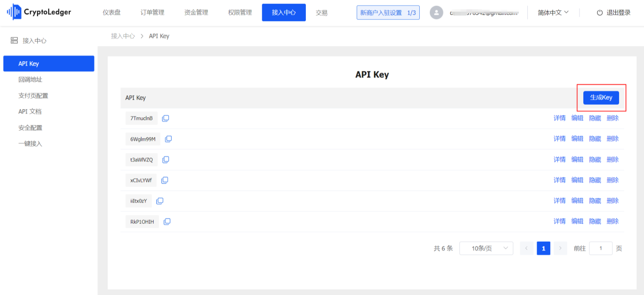This screenshot has height=295, width=644.
Task: Delete the RkP1OHIH key via 删除
Action: pos(613,221)
